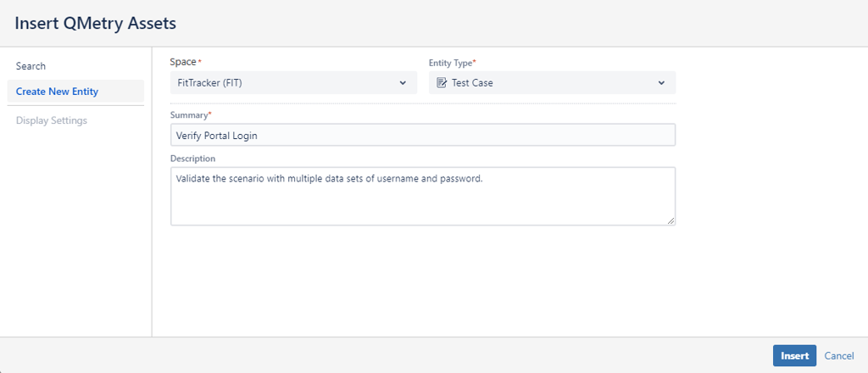Click the Insert QMetry Assets dialog title
868x373 pixels.
95,24
